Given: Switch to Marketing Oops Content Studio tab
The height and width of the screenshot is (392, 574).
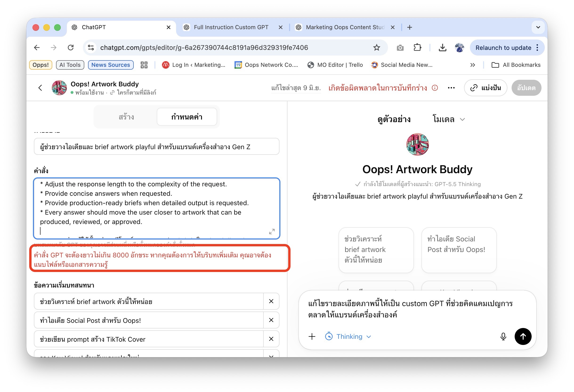Looking at the screenshot, I should pos(345,27).
